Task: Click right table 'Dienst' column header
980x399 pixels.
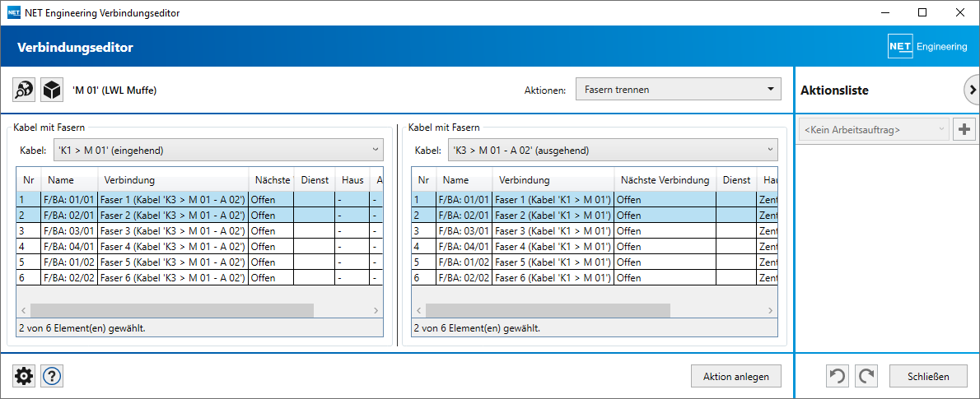Action: (x=736, y=180)
